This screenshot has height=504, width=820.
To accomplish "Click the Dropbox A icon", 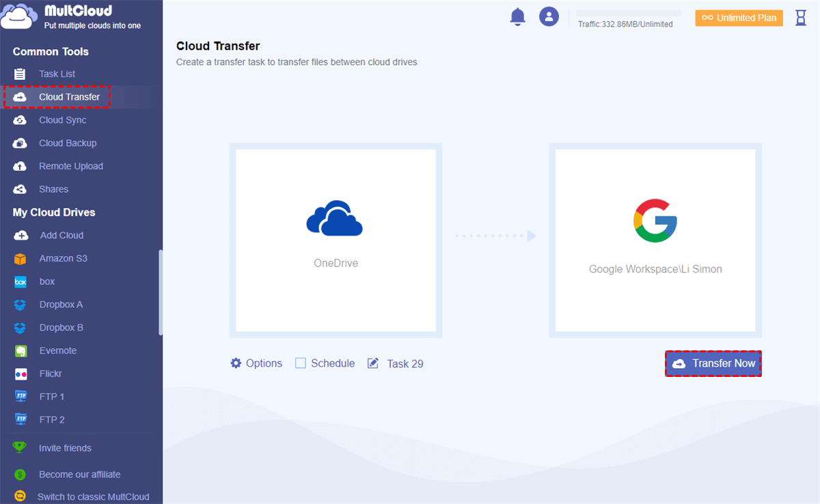I will coord(20,305).
